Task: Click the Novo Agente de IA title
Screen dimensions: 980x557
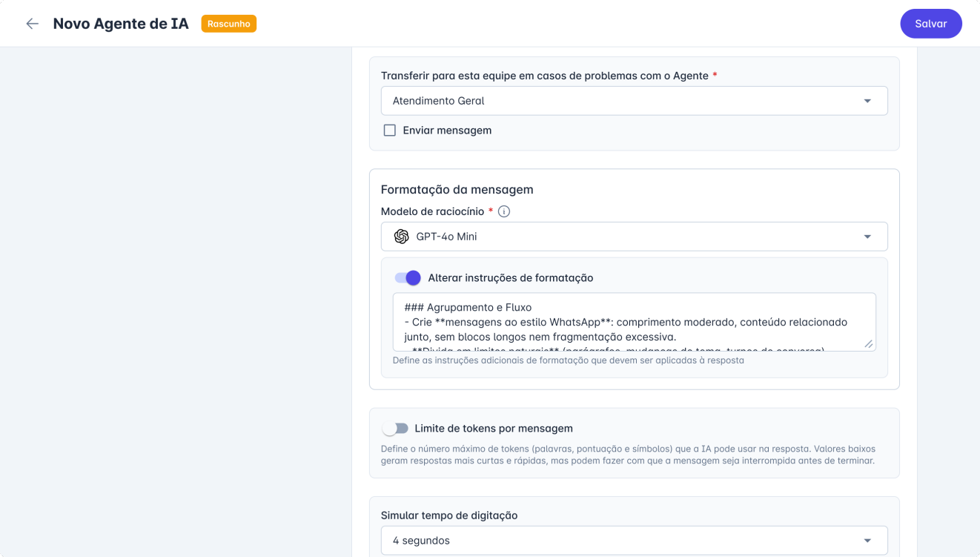Action: pos(121,23)
